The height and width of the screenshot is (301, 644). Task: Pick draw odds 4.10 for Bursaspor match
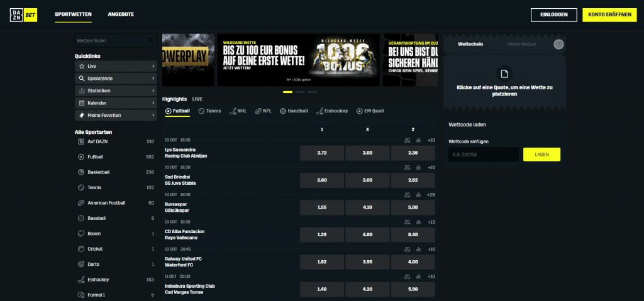367,207
